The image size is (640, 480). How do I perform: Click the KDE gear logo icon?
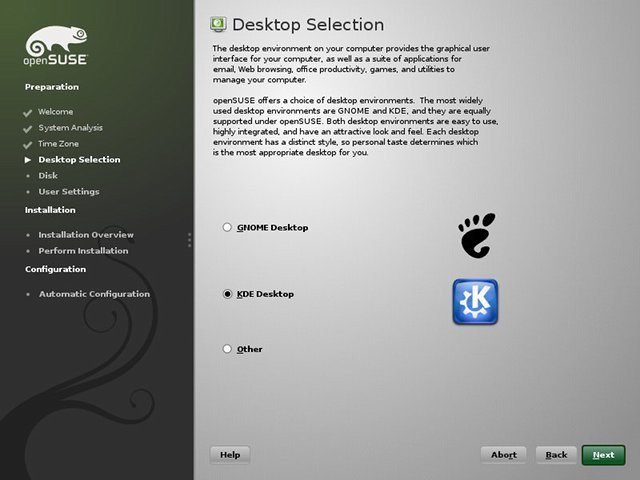coord(475,302)
